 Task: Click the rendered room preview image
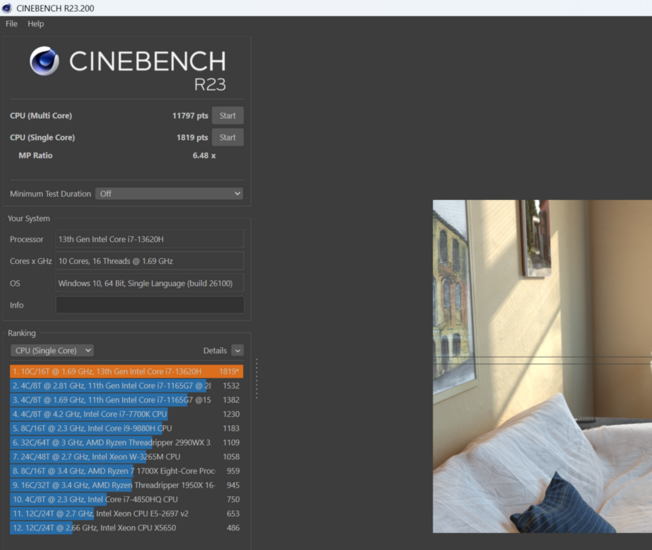tap(541, 366)
